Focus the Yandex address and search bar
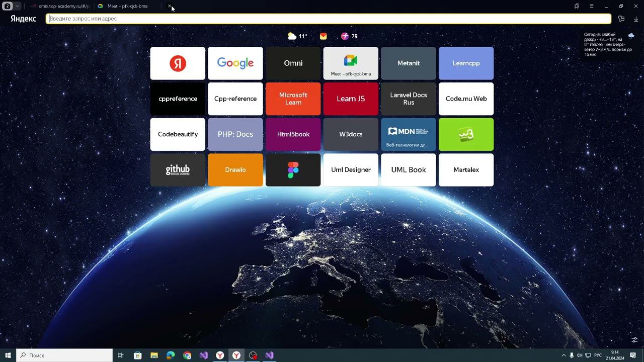644x362 pixels. click(329, 19)
